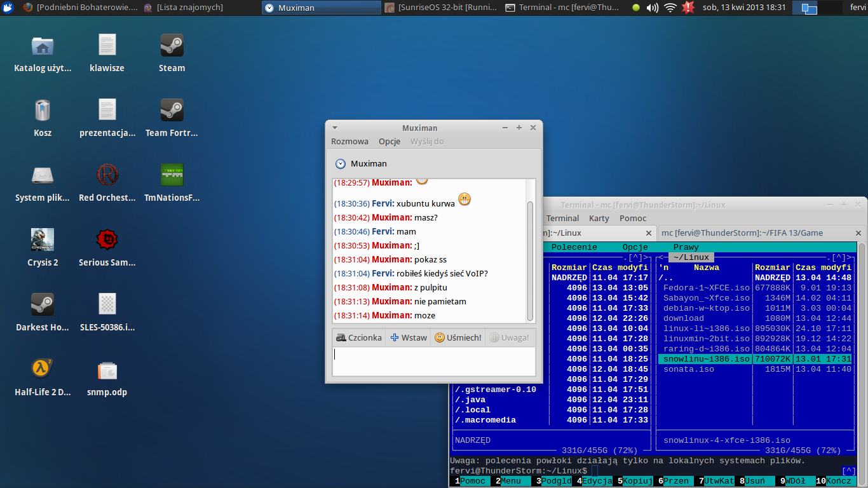Click the Czcionka font button
This screenshot has width=868, height=488.
click(359, 337)
